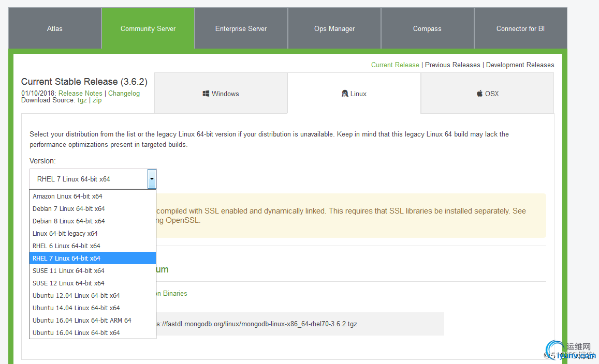Screen dimensions: 599x364
Task: Open the Release Notes link
Action: point(80,93)
